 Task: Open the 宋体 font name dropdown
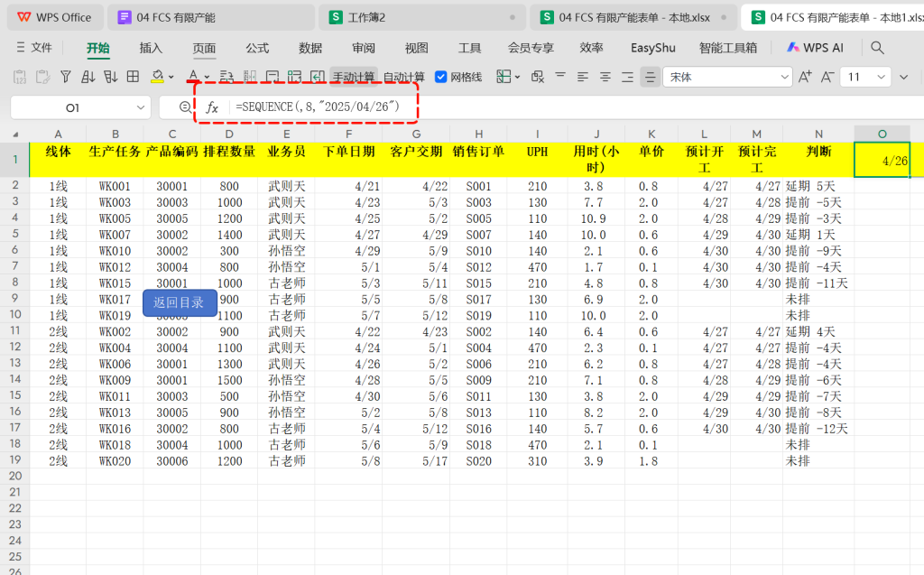coord(784,78)
